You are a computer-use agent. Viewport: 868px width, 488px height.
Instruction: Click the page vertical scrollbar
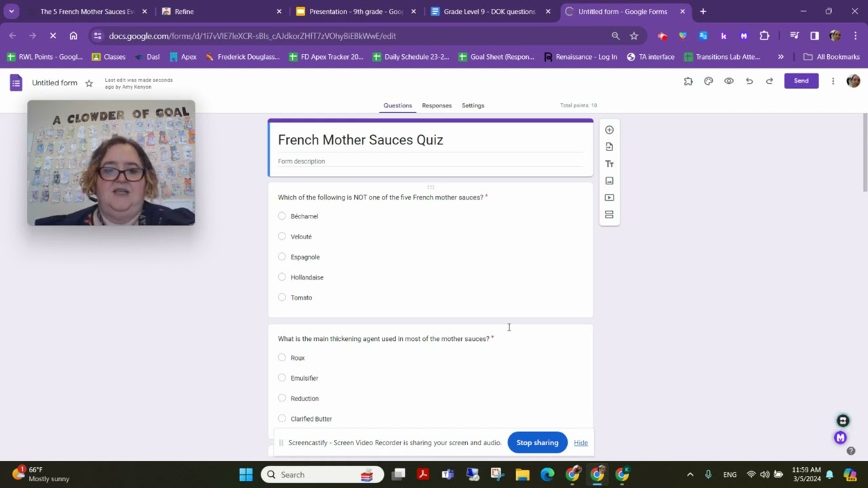coord(865,152)
